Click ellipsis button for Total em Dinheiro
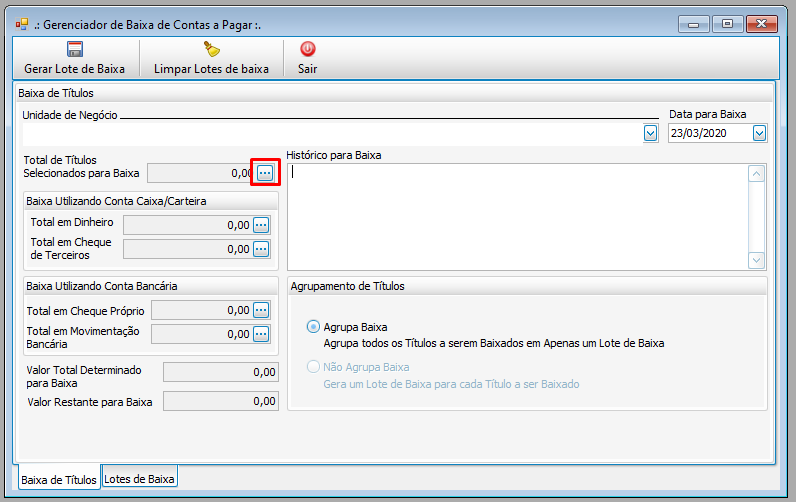Image resolution: width=796 pixels, height=502 pixels. [261, 225]
